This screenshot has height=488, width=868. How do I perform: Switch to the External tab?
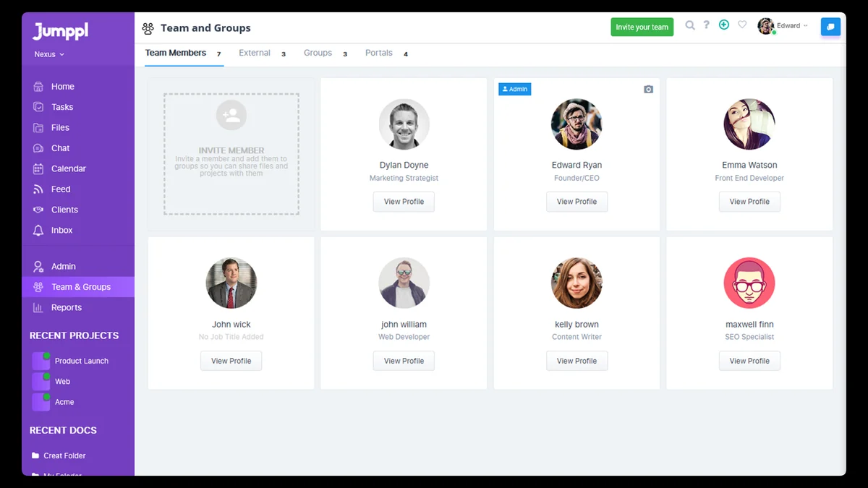255,53
